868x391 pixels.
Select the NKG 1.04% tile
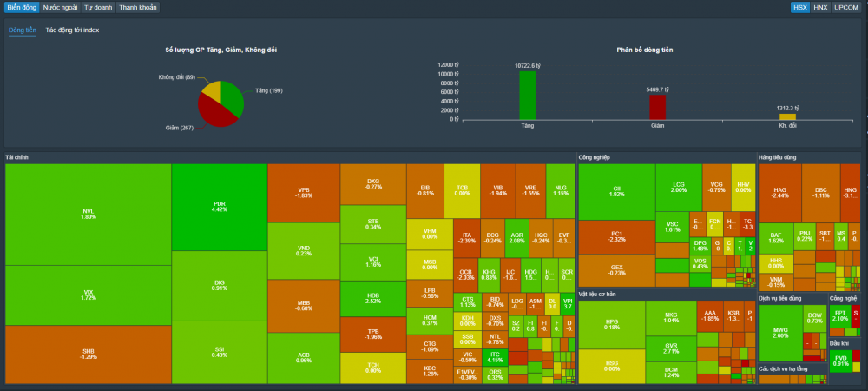click(671, 318)
